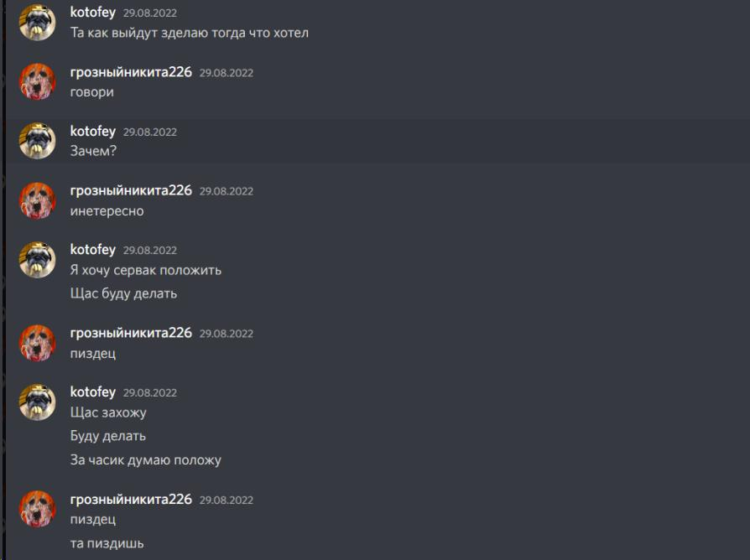Select the message "Зачем?"
Image resolution: width=750 pixels, height=560 pixels.
coord(93,151)
